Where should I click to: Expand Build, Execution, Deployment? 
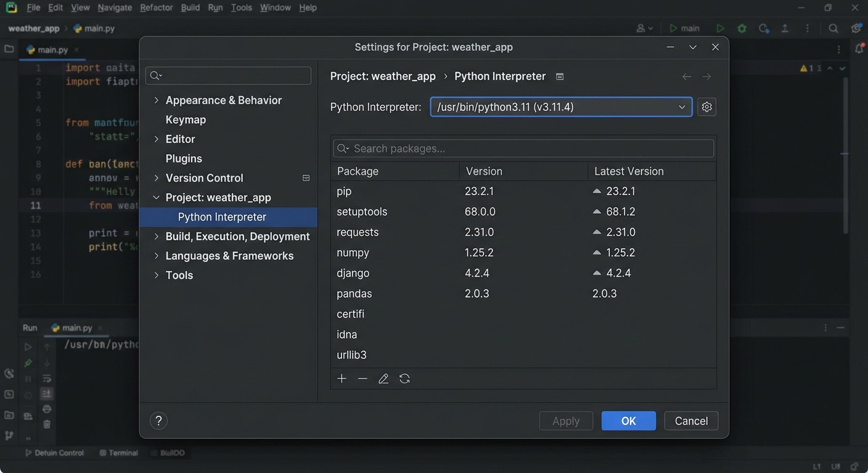tap(156, 236)
